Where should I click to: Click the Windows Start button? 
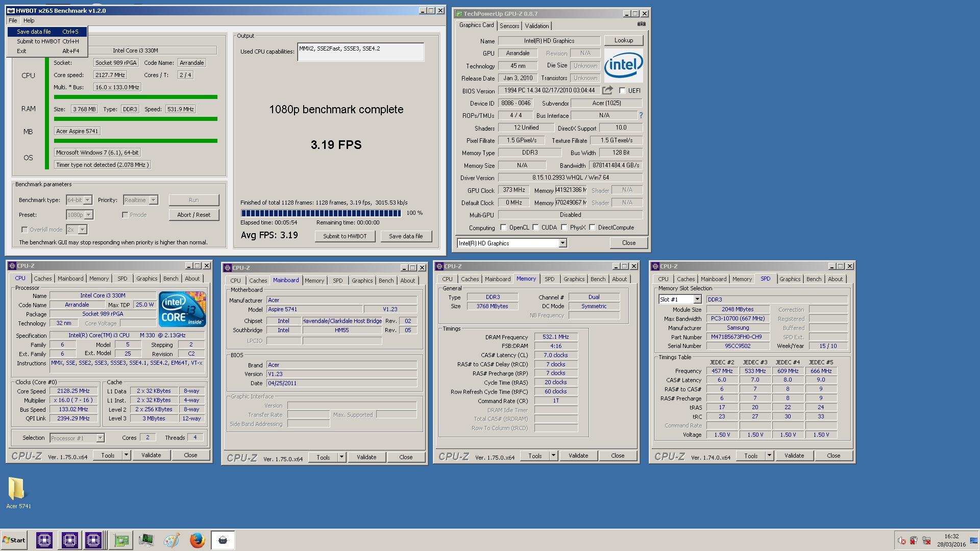pyautogui.click(x=14, y=540)
